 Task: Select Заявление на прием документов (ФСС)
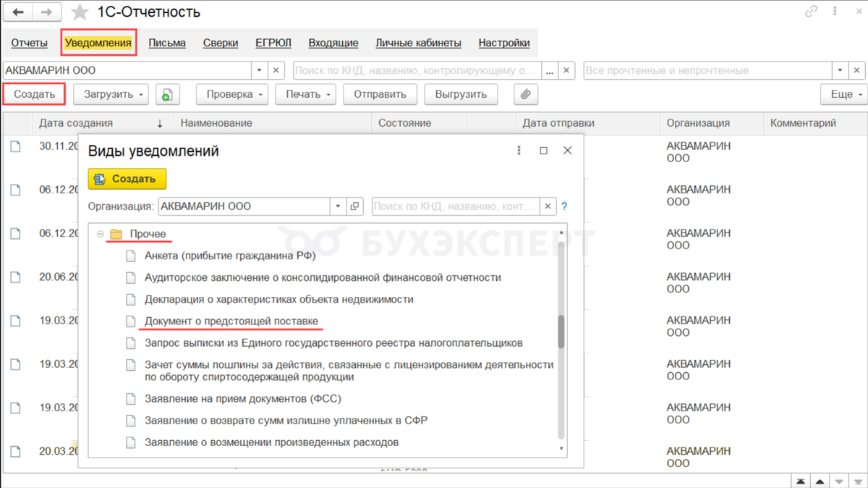pyautogui.click(x=243, y=398)
